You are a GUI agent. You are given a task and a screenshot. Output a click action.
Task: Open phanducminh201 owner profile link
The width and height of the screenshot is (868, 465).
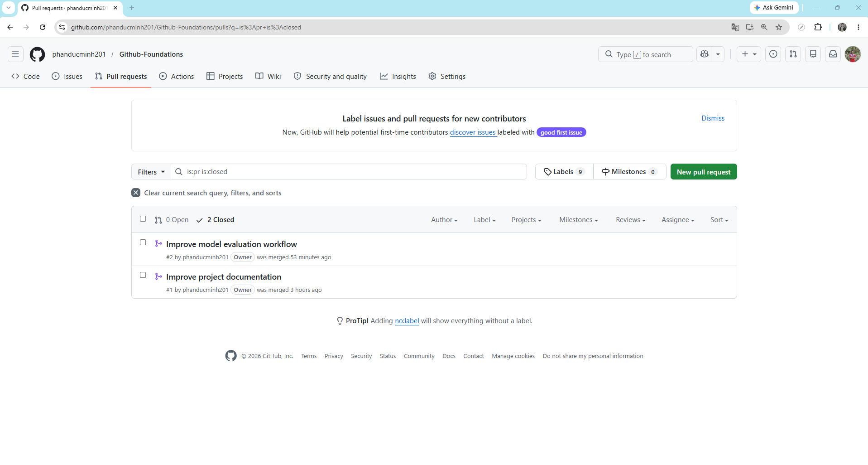(x=79, y=54)
